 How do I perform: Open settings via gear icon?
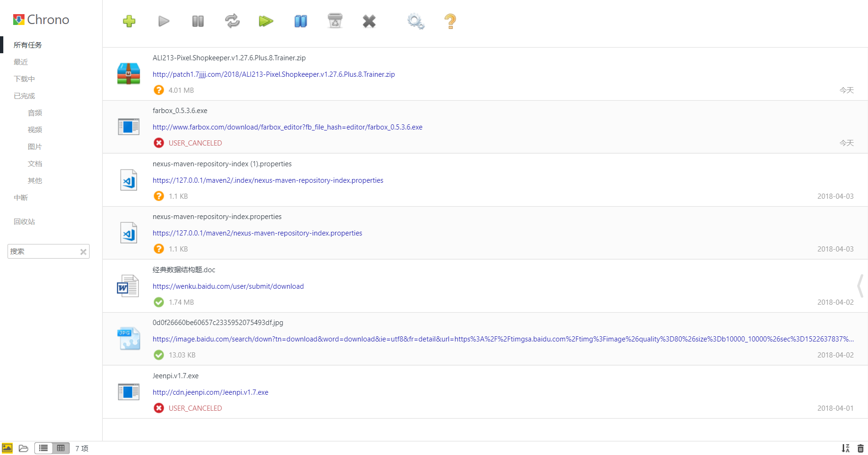click(416, 22)
